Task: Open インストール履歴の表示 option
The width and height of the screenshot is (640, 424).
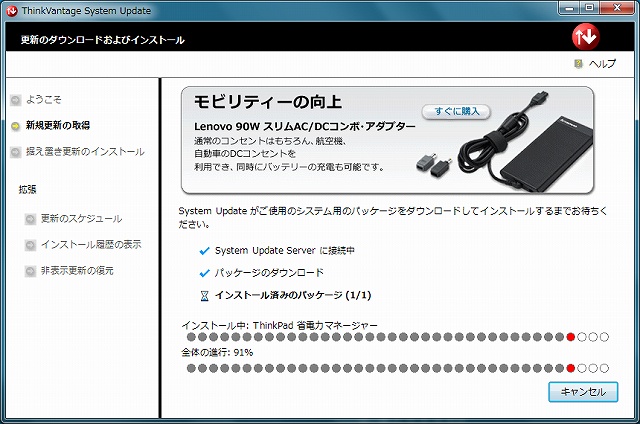Action: (x=91, y=244)
